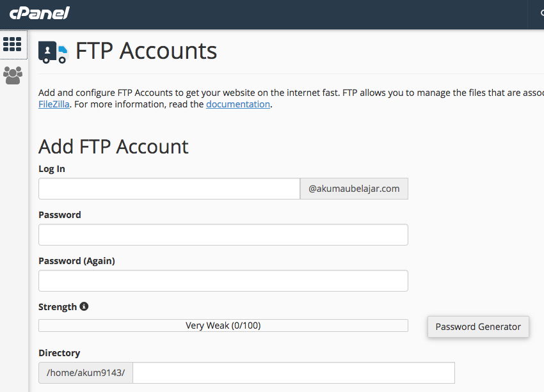Click the Directory path input field
The image size is (544, 392).
pyautogui.click(x=293, y=373)
